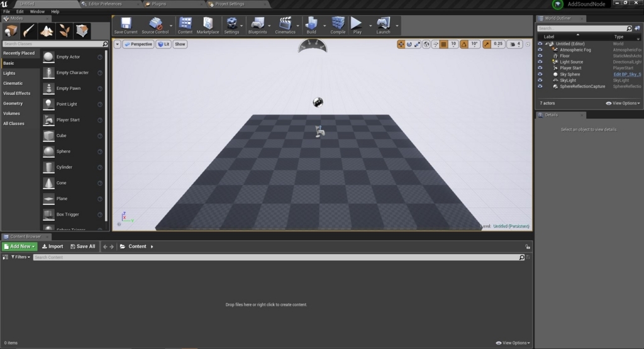The image size is (644, 349).
Task: Select the rotate gizmo tool in viewport
Action: pos(409,44)
